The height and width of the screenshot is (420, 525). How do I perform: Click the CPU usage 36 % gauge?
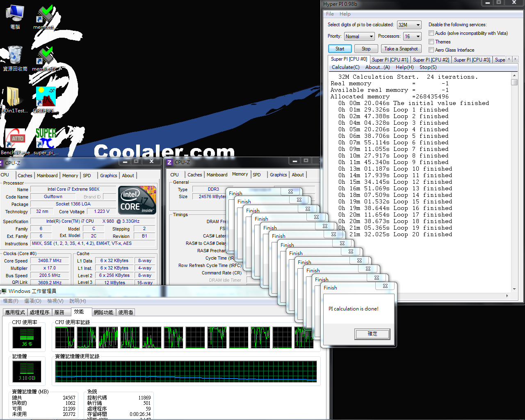point(27,337)
